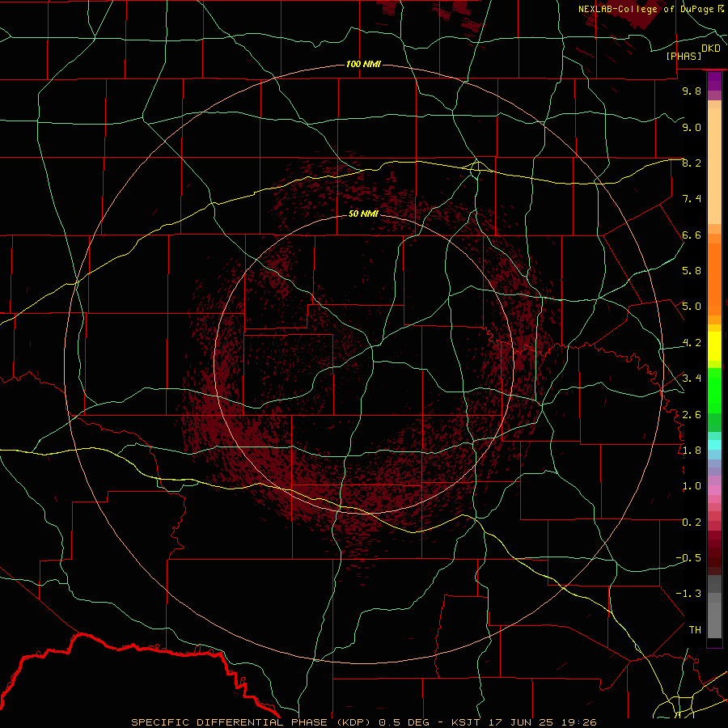Viewport: 728px width, 728px height.
Task: Click the [PHAS] units label
Action: 684,56
